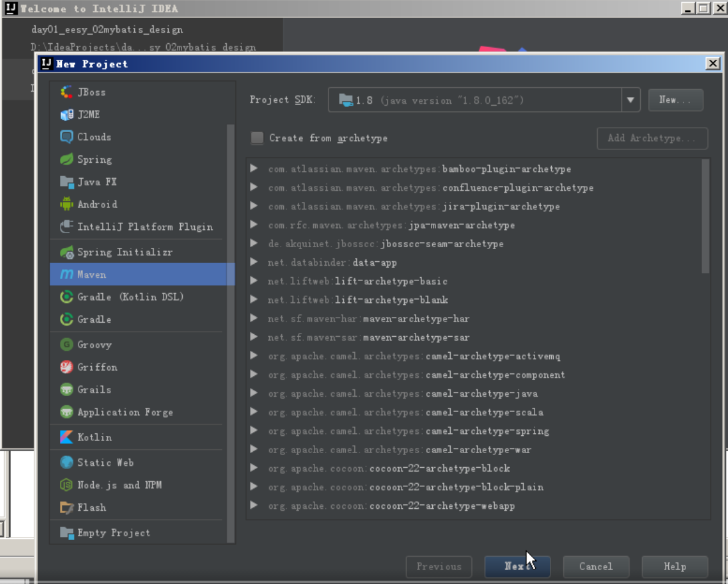Choose the Grails icon
The height and width of the screenshot is (584, 728).
pyautogui.click(x=66, y=389)
